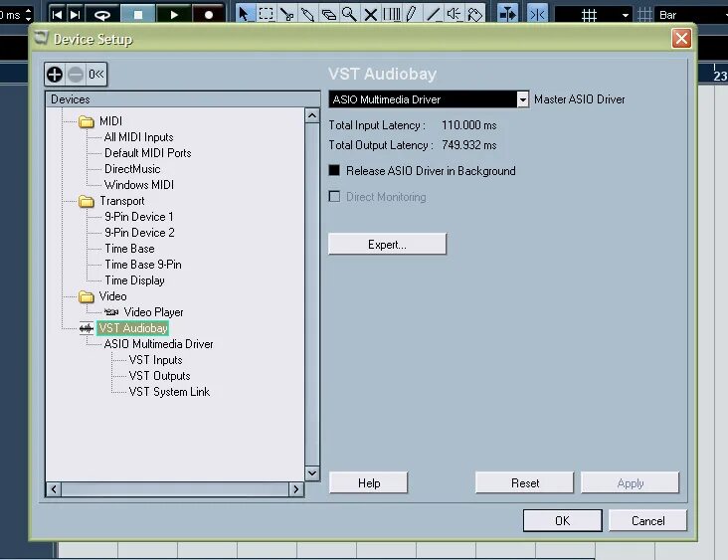Activate the Record transport button
This screenshot has height=560, width=728.
[209, 14]
